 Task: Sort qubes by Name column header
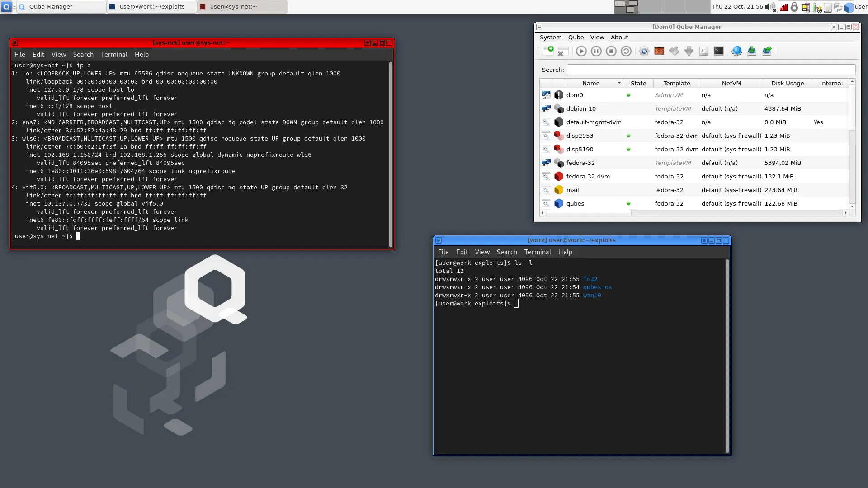pos(594,83)
